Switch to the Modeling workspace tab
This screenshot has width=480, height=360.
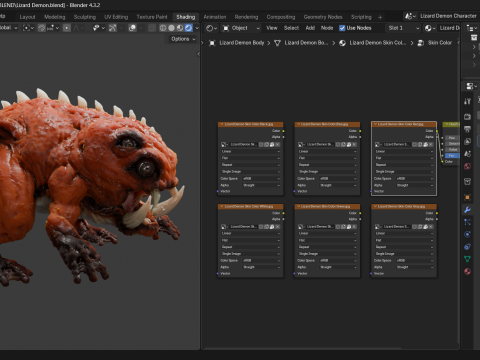pos(55,17)
